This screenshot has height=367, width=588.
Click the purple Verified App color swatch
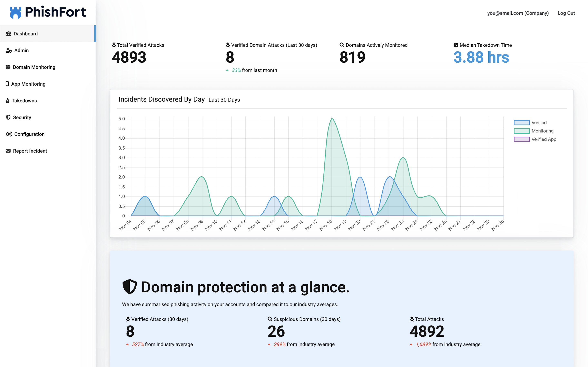pos(521,139)
